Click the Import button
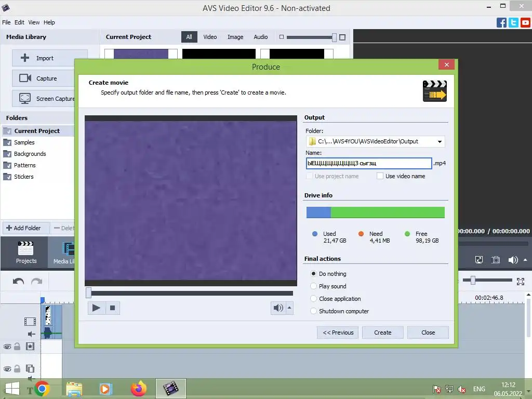Image resolution: width=532 pixels, height=399 pixels. pyautogui.click(x=49, y=58)
